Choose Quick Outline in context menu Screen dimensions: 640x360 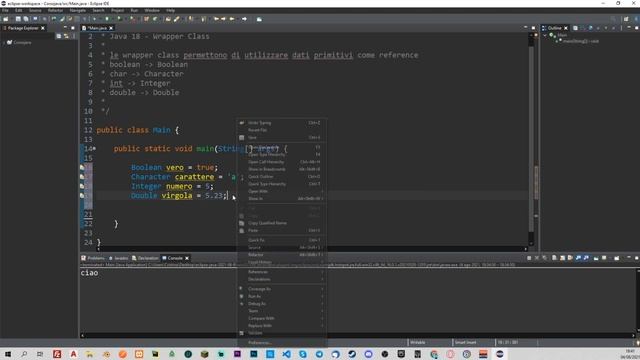(281, 176)
